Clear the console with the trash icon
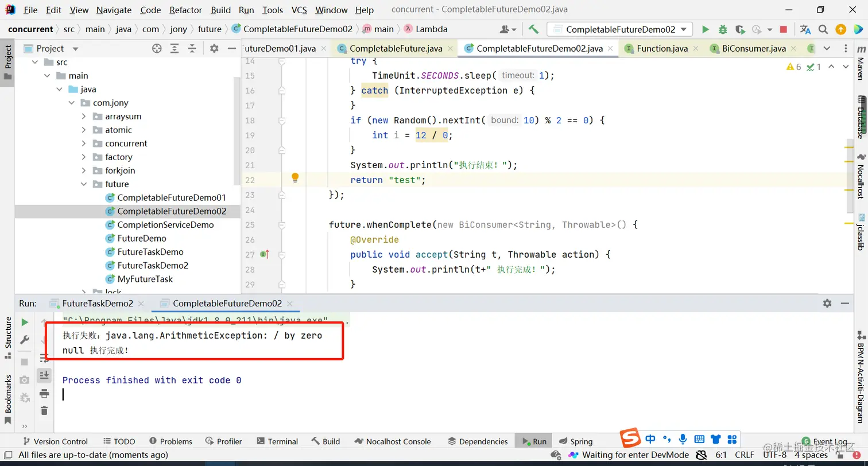Image resolution: width=868 pixels, height=466 pixels. (x=44, y=410)
